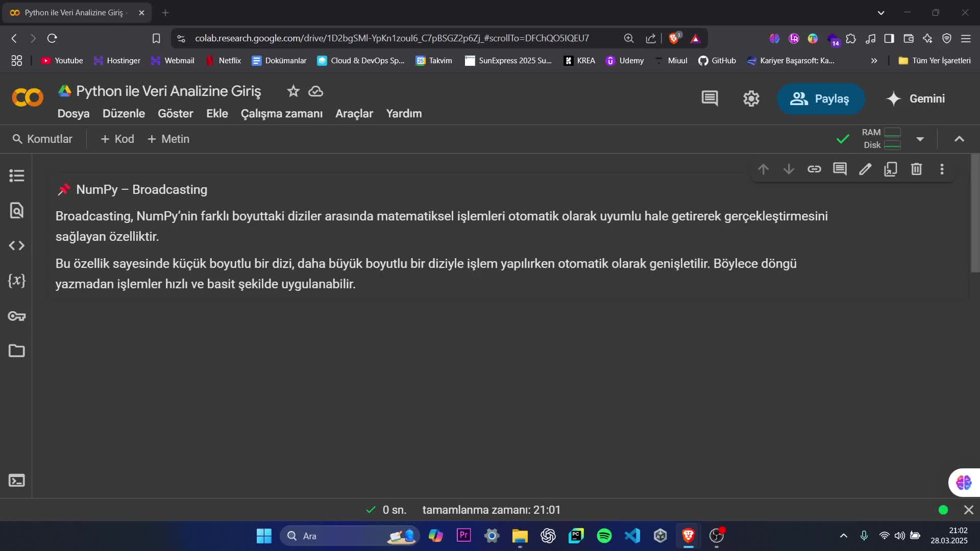Open the zoom magnifier icon in the address bar
Image resolution: width=980 pixels, height=551 pixels.
[628, 38]
